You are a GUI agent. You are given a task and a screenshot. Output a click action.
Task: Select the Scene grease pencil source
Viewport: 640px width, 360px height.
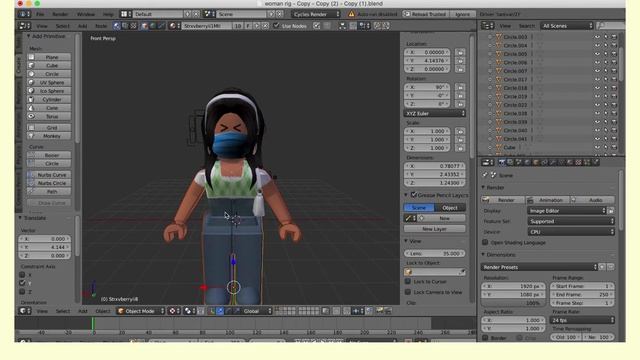tap(419, 208)
